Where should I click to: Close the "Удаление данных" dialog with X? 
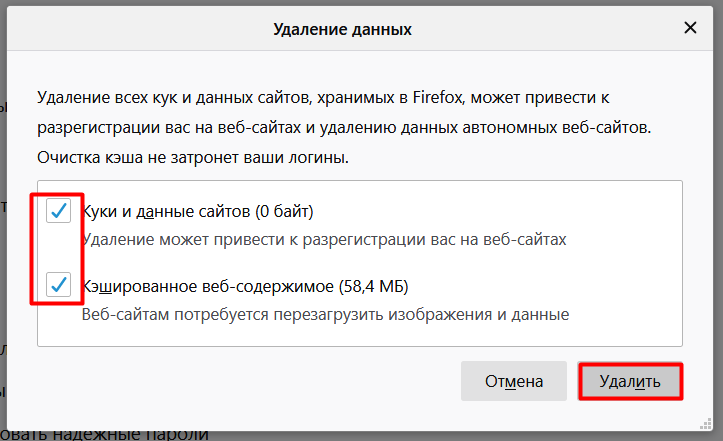click(690, 29)
